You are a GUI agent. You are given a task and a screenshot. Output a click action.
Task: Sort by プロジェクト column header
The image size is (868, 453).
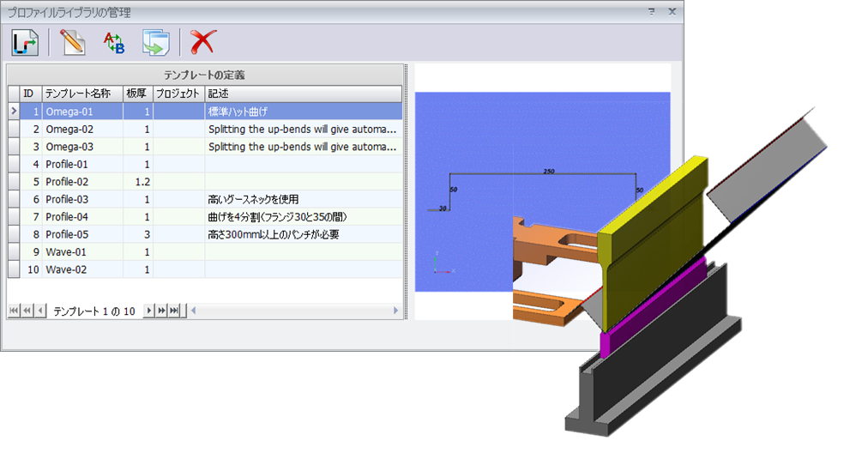point(178,94)
